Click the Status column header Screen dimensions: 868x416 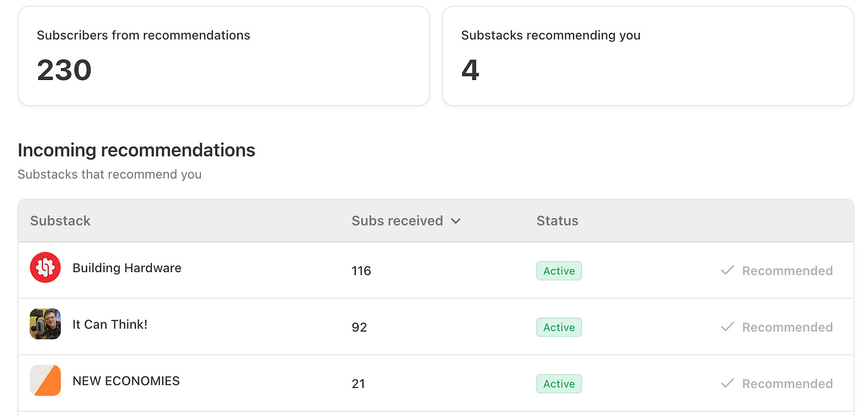tap(557, 221)
